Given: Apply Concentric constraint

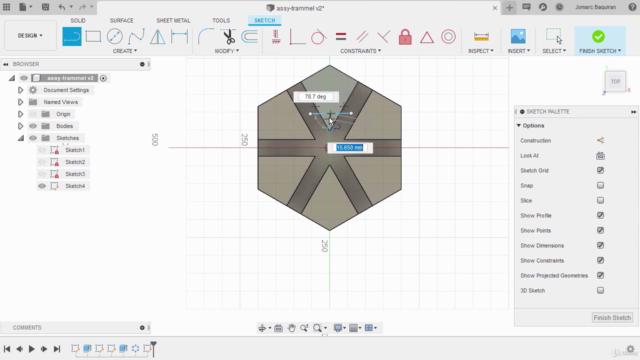Looking at the screenshot, I should (x=448, y=37).
